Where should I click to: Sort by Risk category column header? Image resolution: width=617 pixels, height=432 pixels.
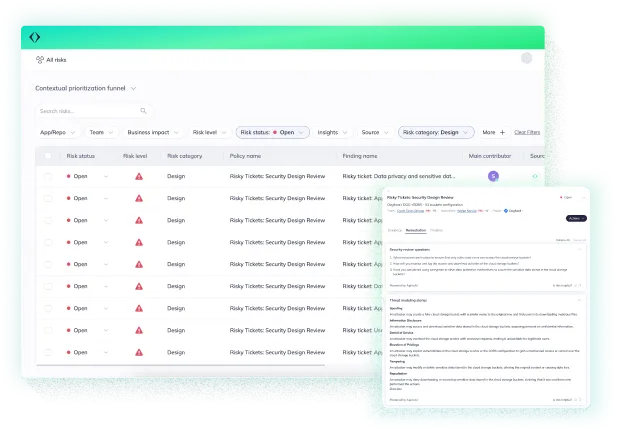(185, 156)
